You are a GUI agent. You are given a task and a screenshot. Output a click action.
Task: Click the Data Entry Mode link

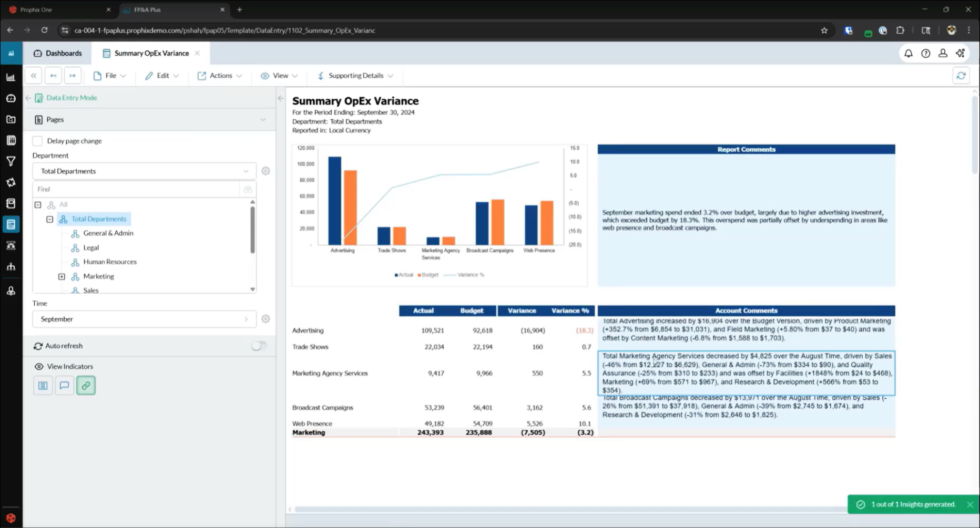point(72,98)
